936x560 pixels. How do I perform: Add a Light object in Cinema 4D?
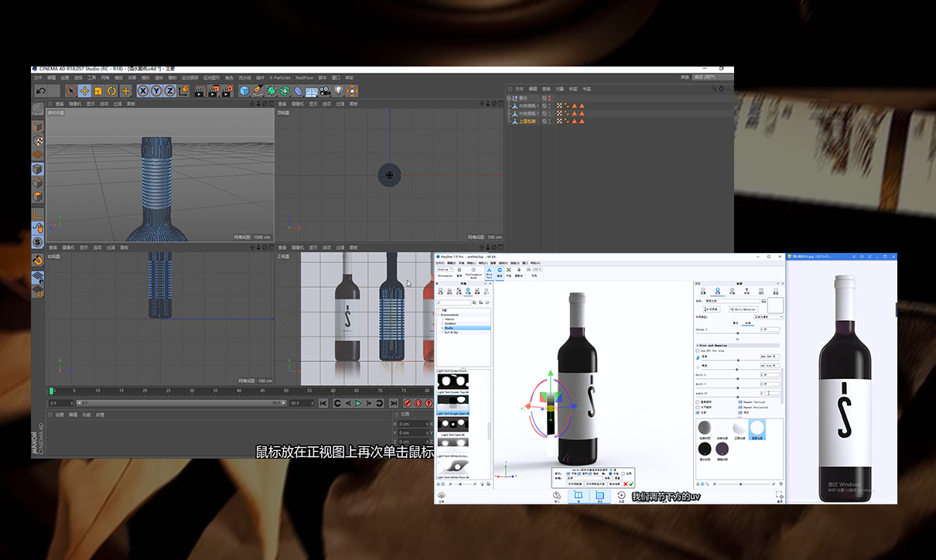coord(338,90)
